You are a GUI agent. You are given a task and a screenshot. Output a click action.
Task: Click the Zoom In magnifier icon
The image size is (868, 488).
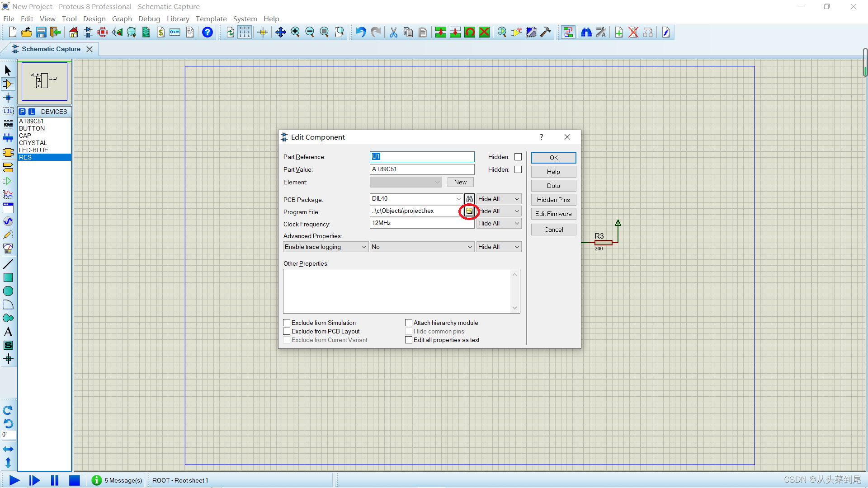click(295, 32)
